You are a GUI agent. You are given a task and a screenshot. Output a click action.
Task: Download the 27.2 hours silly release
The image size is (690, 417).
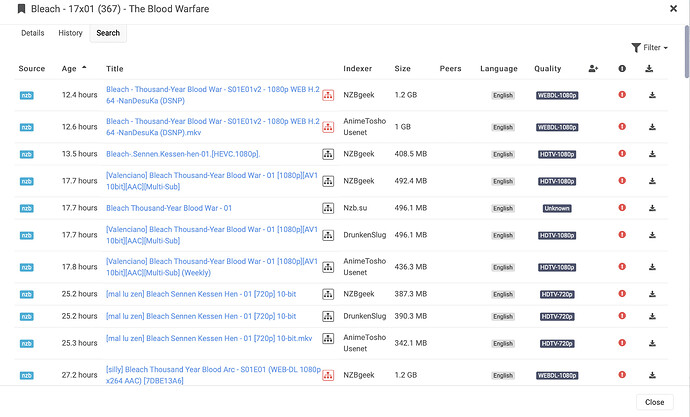652,375
